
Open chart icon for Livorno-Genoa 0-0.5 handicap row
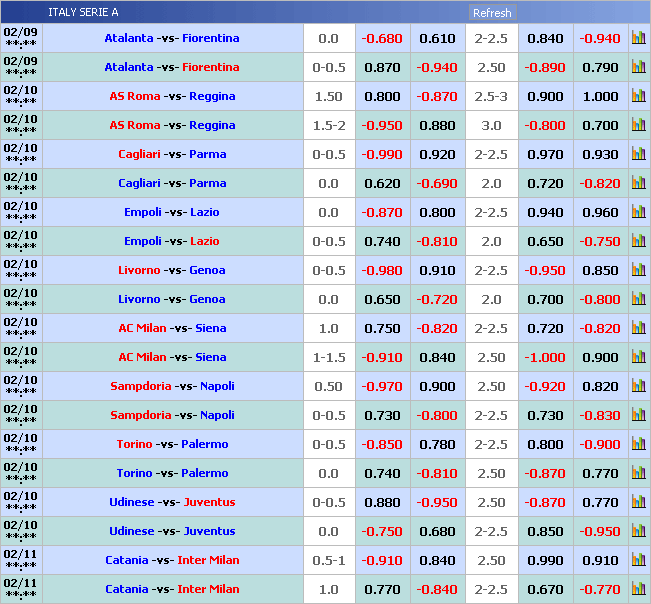tap(638, 271)
